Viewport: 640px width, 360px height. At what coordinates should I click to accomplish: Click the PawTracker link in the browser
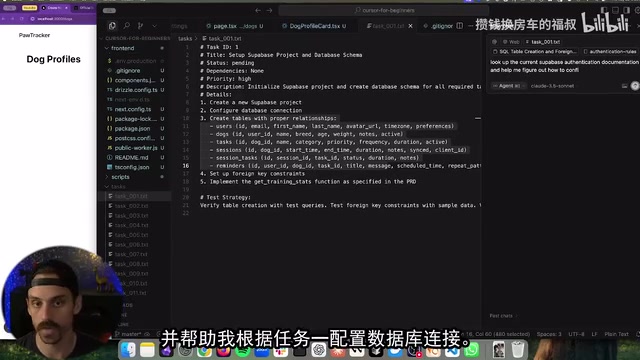[34, 35]
